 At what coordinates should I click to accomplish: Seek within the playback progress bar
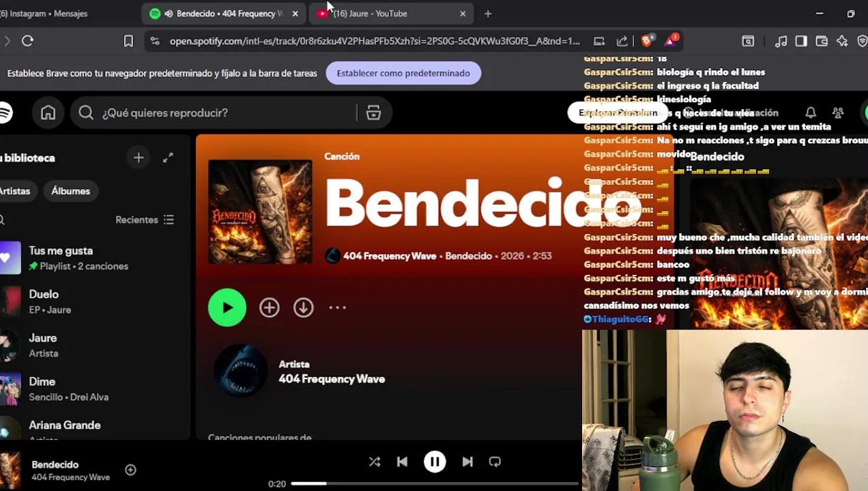435,483
